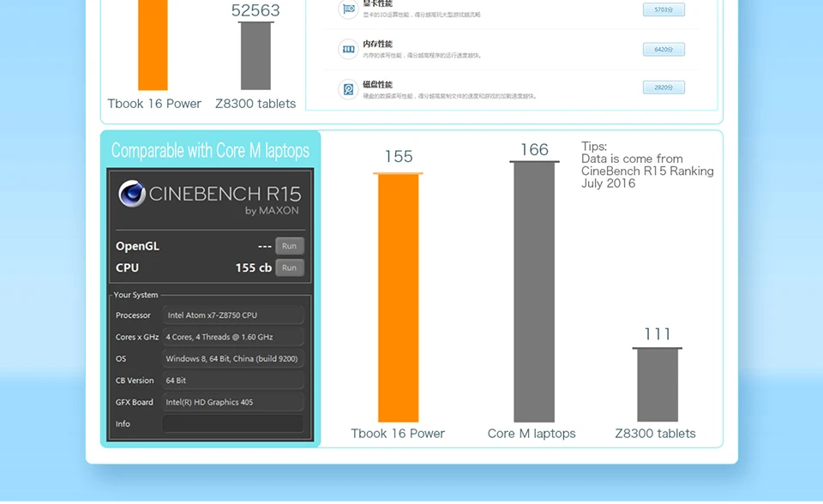The image size is (823, 504).
Task: Click the memory performance (内存性能) icon
Action: (x=348, y=50)
